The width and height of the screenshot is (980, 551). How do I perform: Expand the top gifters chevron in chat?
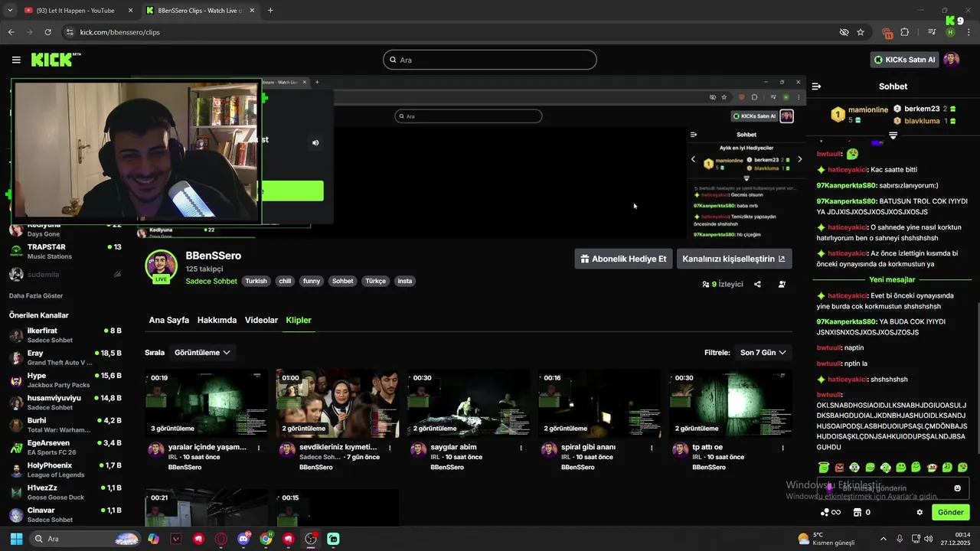click(x=893, y=135)
